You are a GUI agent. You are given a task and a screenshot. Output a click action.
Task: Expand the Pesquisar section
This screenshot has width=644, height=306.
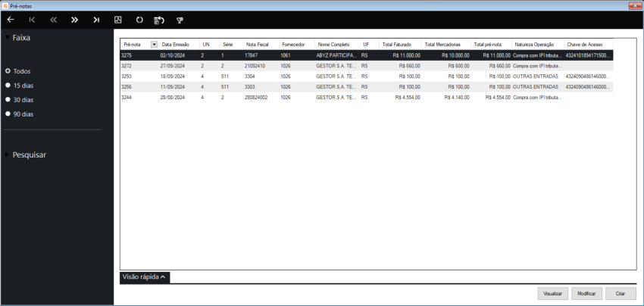point(8,155)
